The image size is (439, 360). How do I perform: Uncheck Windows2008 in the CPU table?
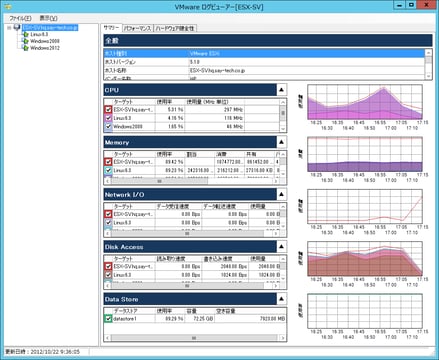pos(108,127)
